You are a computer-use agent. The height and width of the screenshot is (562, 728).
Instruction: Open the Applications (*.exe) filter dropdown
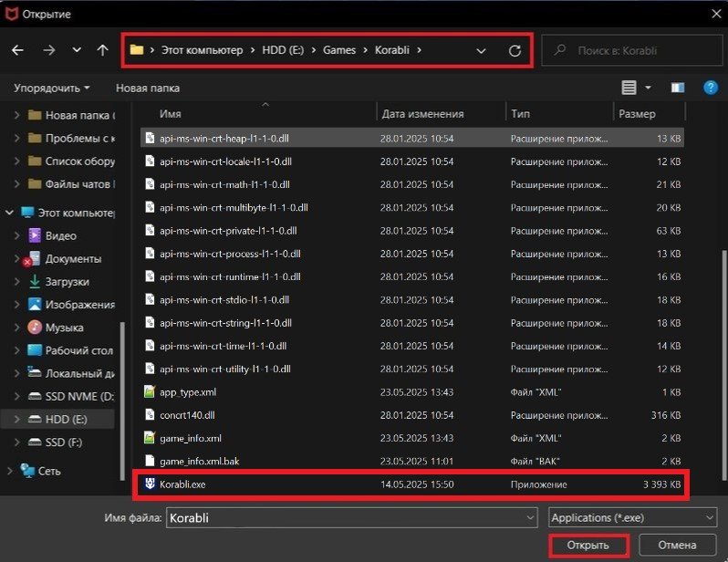632,517
